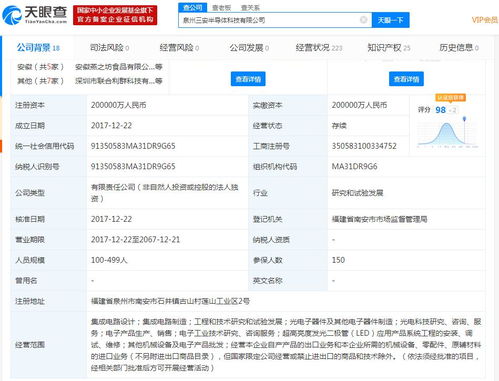Open the 公司背景 section tab
The image size is (499, 381).
click(x=38, y=48)
